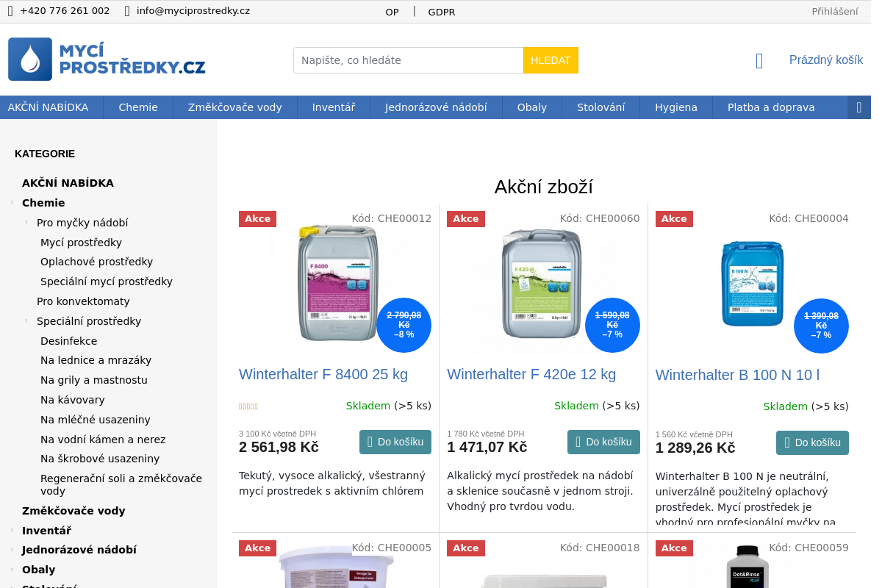Open the Stolování menu item
The width and height of the screenshot is (882, 588).
coord(601,107)
